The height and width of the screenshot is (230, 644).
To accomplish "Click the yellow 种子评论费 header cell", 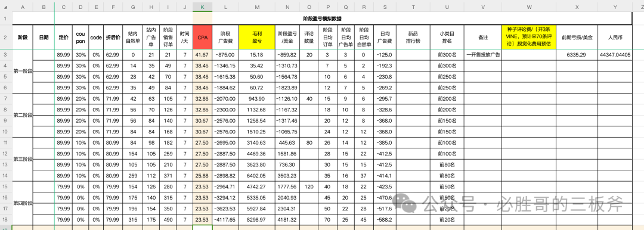I will click(528, 38).
